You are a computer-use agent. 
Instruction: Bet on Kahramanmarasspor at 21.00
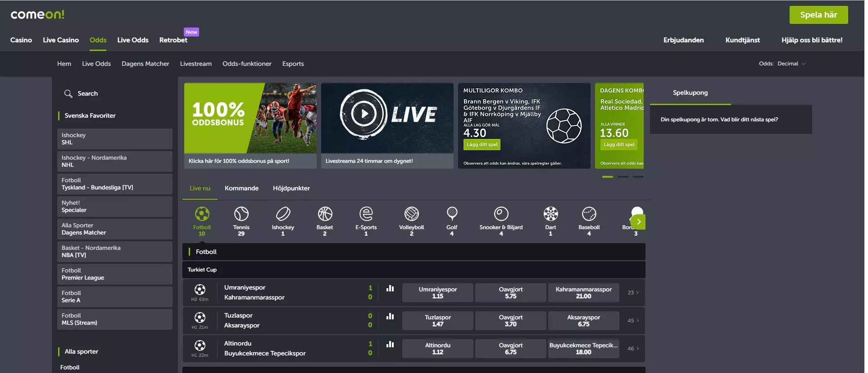[584, 293]
